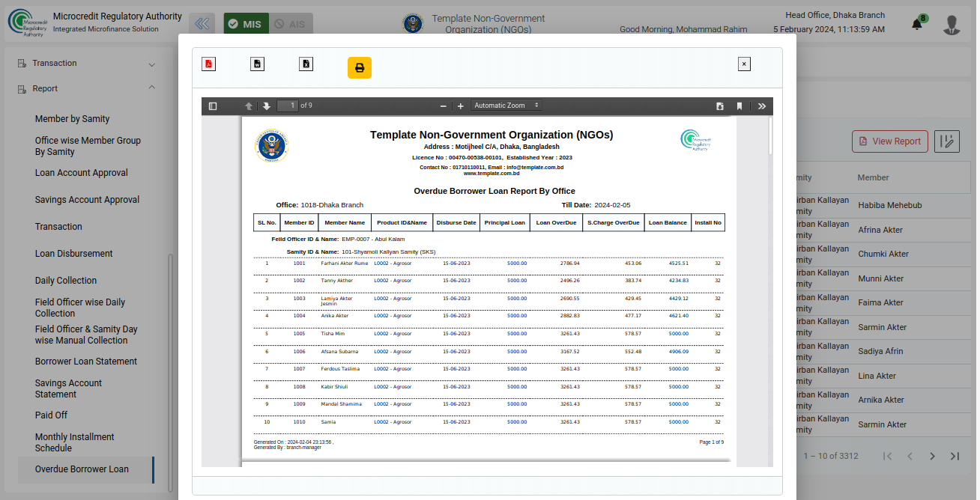This screenshot has height=500, width=980.
Task: Open more tools in PDF viewer
Action: (x=762, y=106)
